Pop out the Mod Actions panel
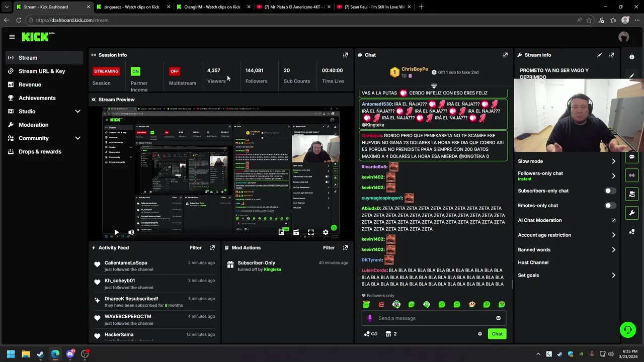 coord(345,248)
